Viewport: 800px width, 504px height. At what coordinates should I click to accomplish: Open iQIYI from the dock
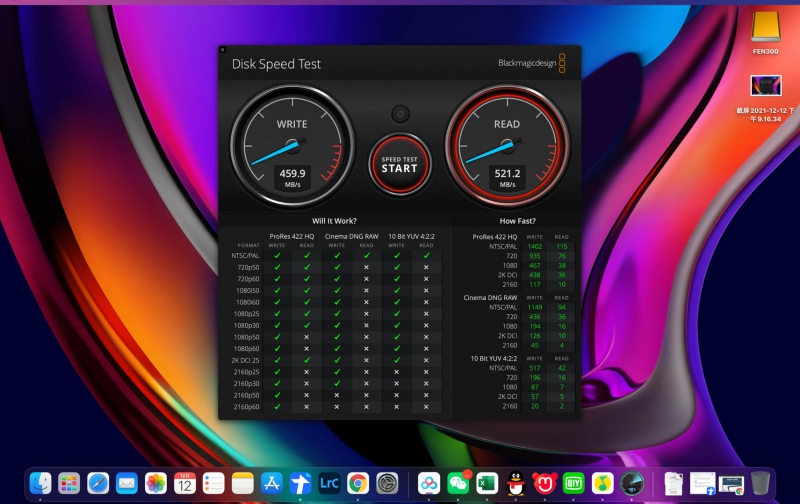pyautogui.click(x=573, y=483)
